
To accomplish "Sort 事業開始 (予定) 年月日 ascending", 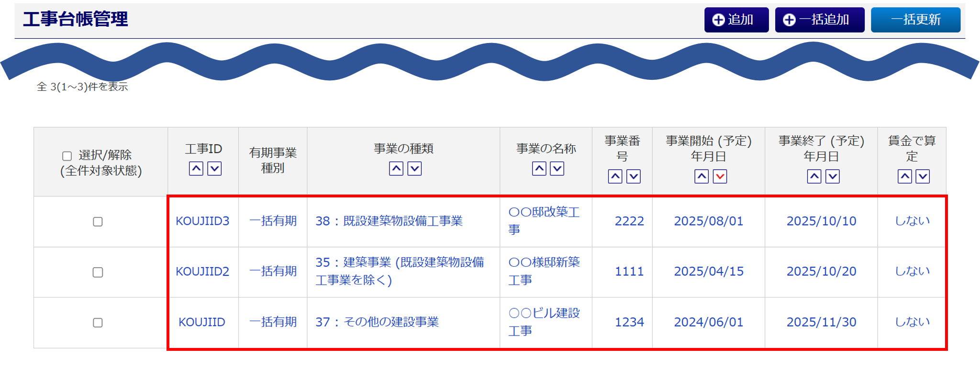I will pyautogui.click(x=702, y=177).
